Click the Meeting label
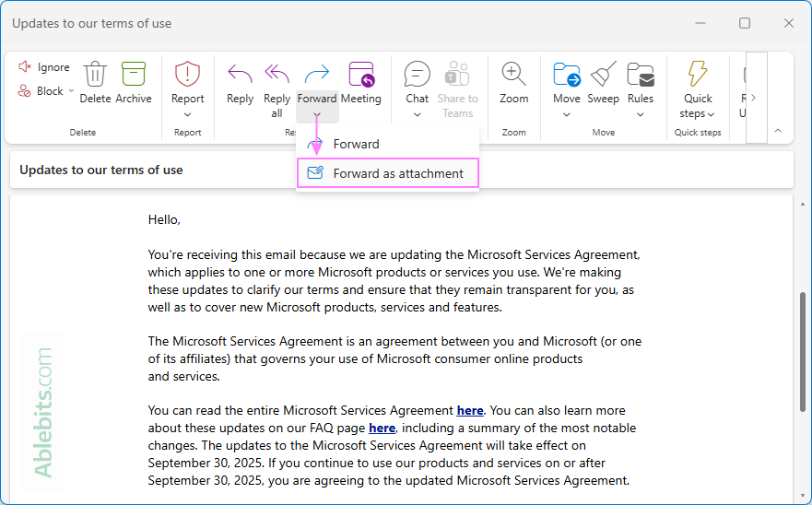This screenshot has width=812, height=505. tap(361, 99)
